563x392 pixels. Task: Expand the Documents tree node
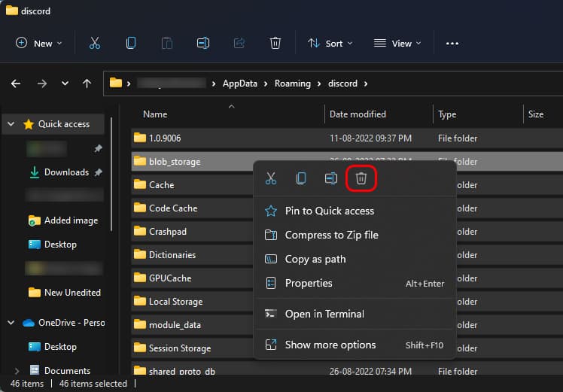[17, 370]
